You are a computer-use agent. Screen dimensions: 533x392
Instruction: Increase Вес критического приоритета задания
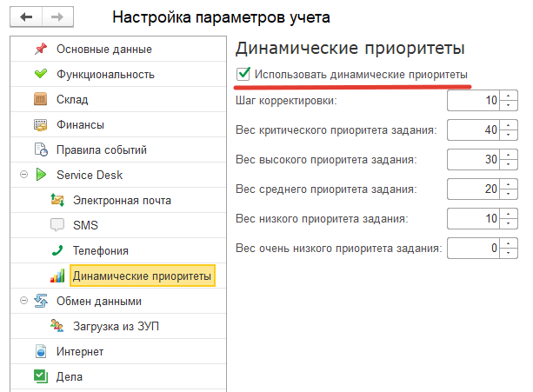pos(509,125)
